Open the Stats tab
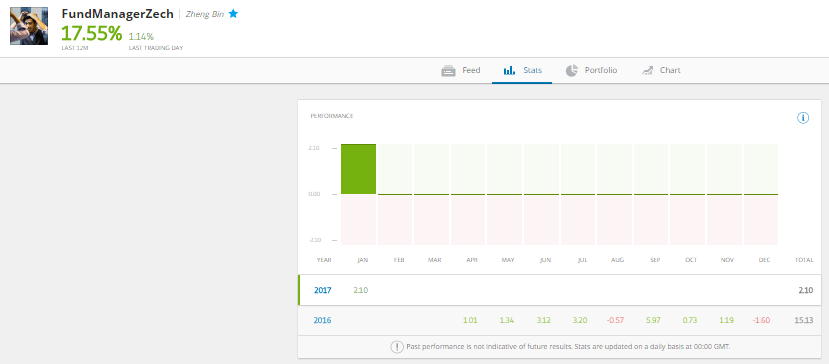The width and height of the screenshot is (829, 364). 522,70
